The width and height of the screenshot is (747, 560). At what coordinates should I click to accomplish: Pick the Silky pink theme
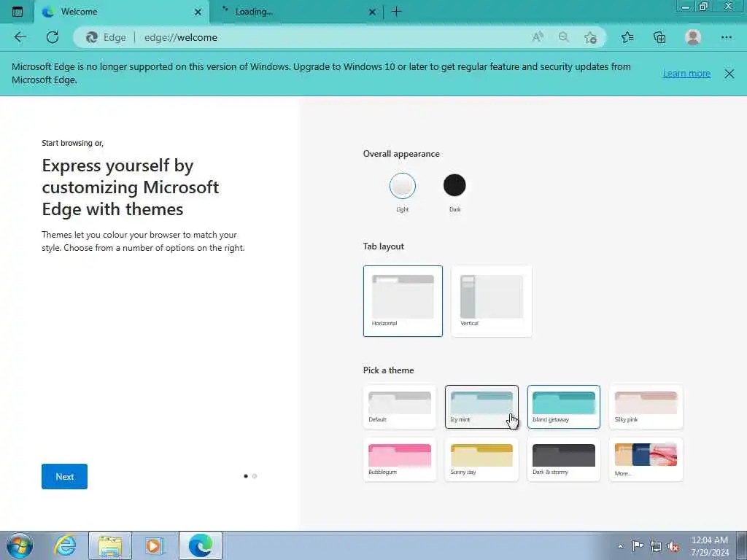click(x=646, y=407)
